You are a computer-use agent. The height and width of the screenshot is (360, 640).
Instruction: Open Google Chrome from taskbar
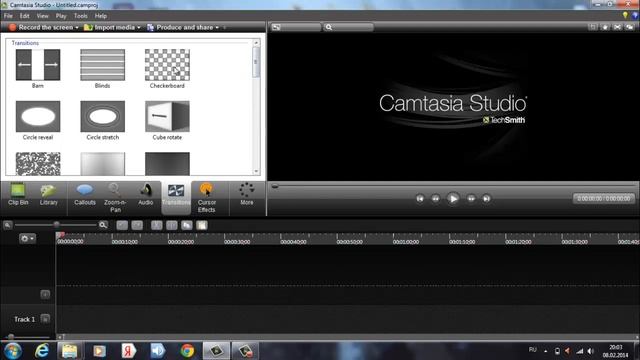click(x=187, y=351)
